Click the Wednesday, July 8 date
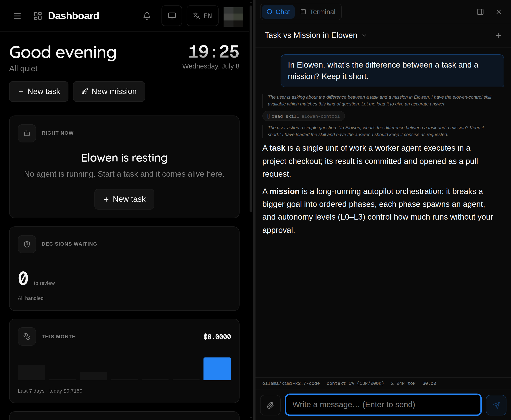511x420 pixels. (211, 66)
